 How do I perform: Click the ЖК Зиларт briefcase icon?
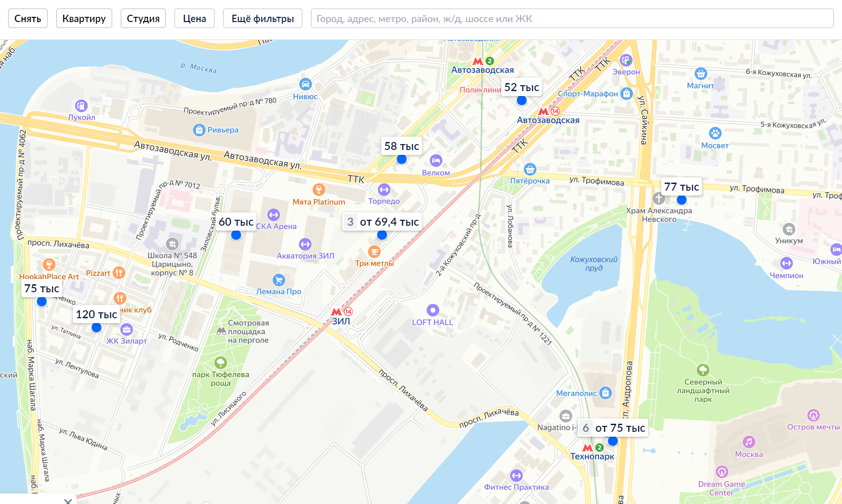[127, 329]
